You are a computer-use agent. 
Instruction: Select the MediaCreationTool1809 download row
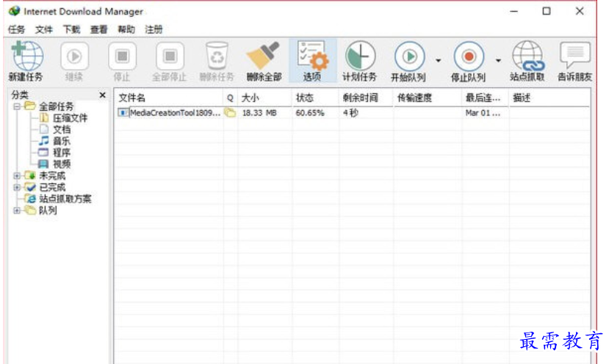click(353, 113)
